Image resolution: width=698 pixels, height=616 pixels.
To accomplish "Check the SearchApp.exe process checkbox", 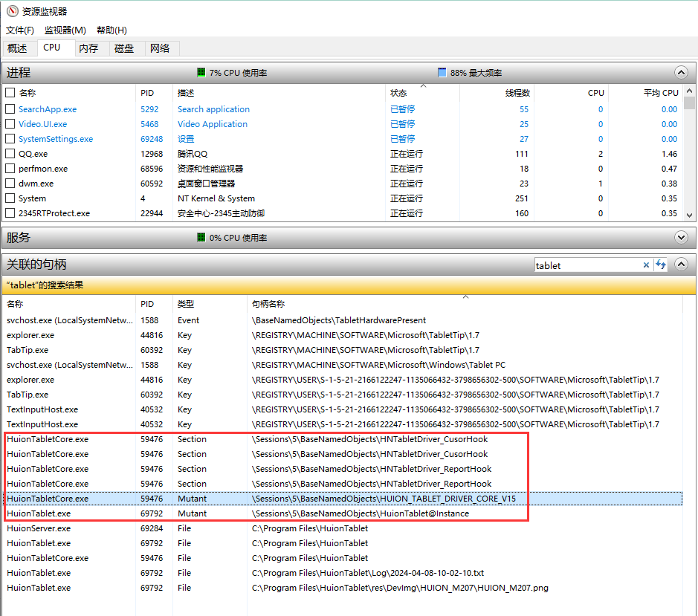I will click(10, 109).
